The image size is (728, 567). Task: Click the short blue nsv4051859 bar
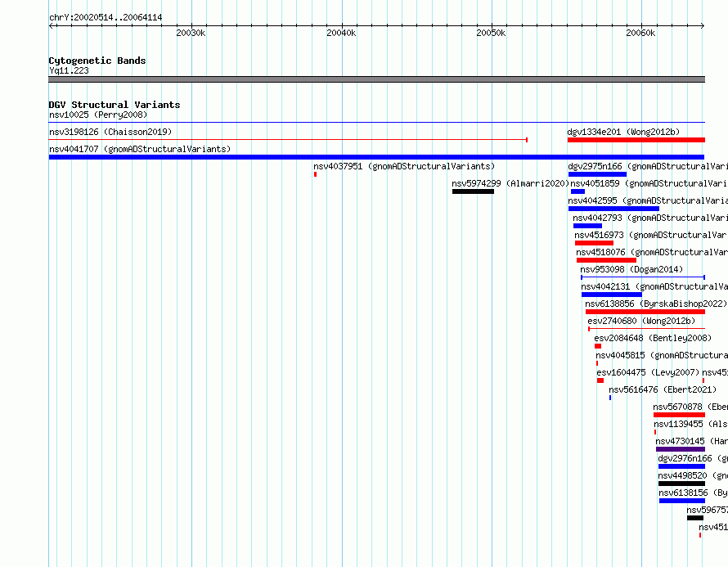tap(577, 191)
